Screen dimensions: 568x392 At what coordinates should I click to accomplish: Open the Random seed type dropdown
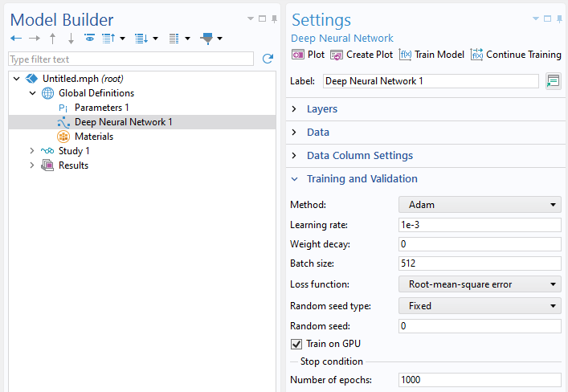coord(480,306)
